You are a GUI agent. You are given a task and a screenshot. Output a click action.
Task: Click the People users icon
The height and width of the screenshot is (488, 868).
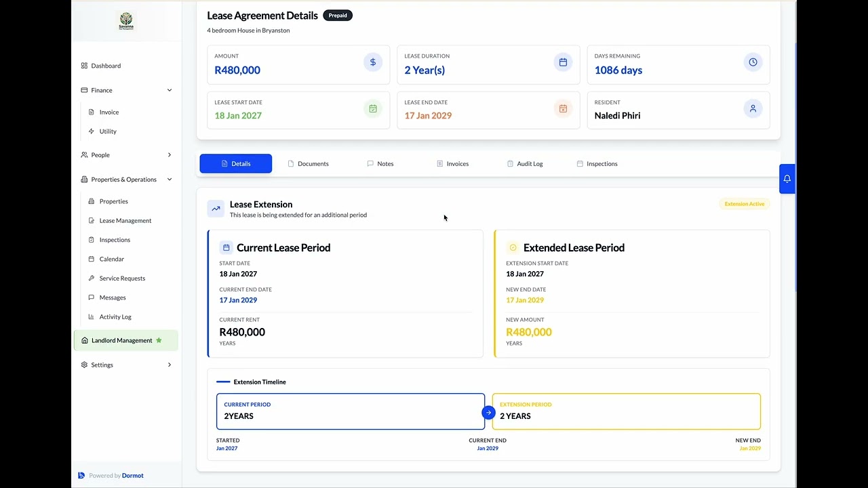tap(84, 155)
